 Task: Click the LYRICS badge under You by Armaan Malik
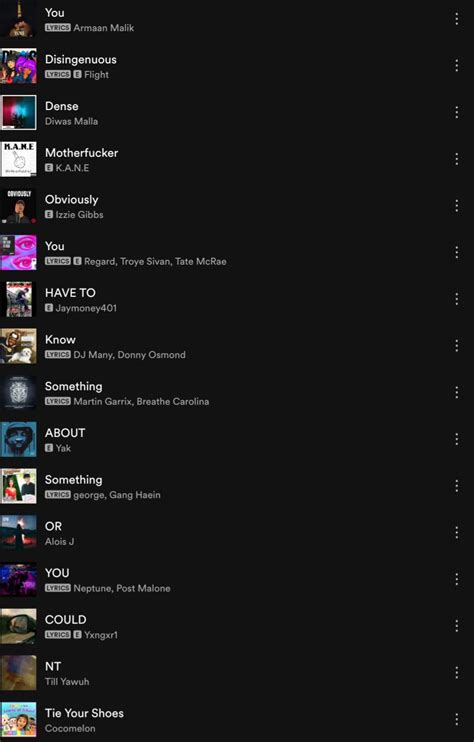pos(58,28)
